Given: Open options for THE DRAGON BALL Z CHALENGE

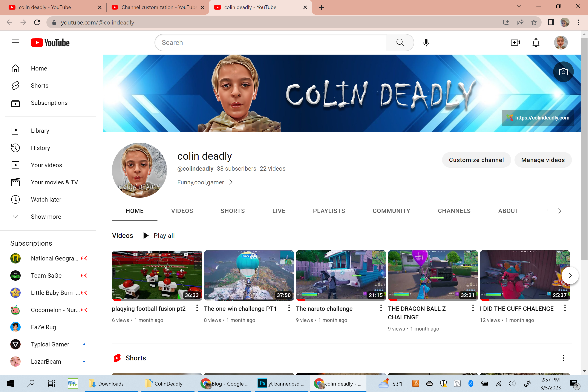Looking at the screenshot, I should 473,308.
